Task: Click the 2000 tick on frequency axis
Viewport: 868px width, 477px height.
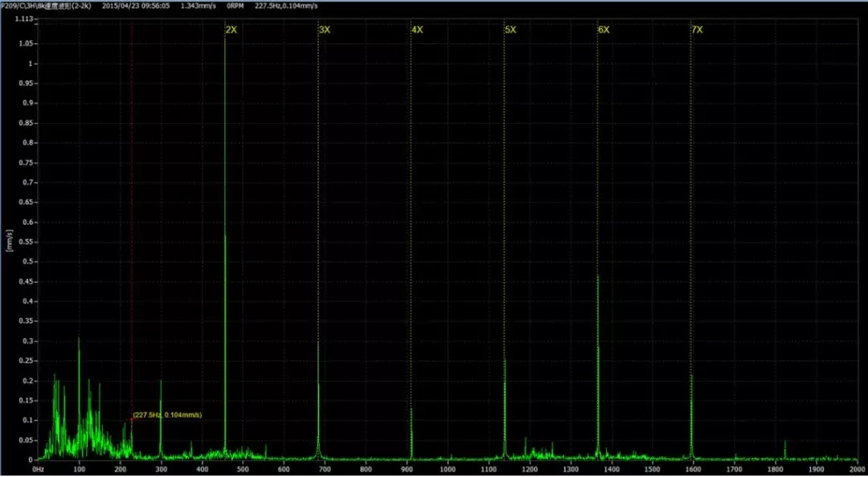Action: pos(857,469)
